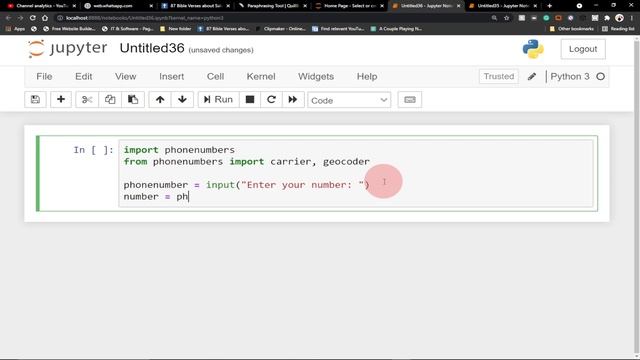Open the Free Website Builder bookmark

(69, 29)
